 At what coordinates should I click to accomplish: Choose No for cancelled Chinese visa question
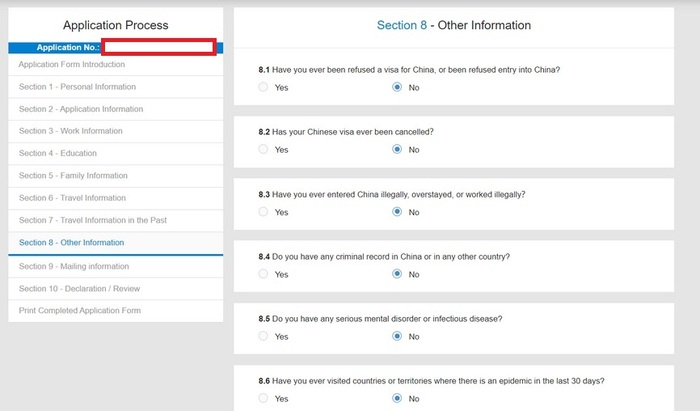[x=397, y=149]
